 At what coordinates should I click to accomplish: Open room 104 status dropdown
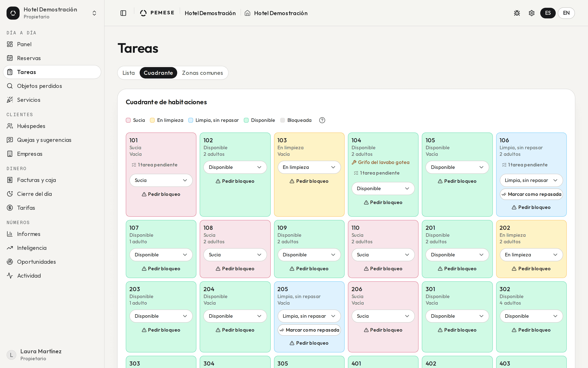tap(383, 189)
